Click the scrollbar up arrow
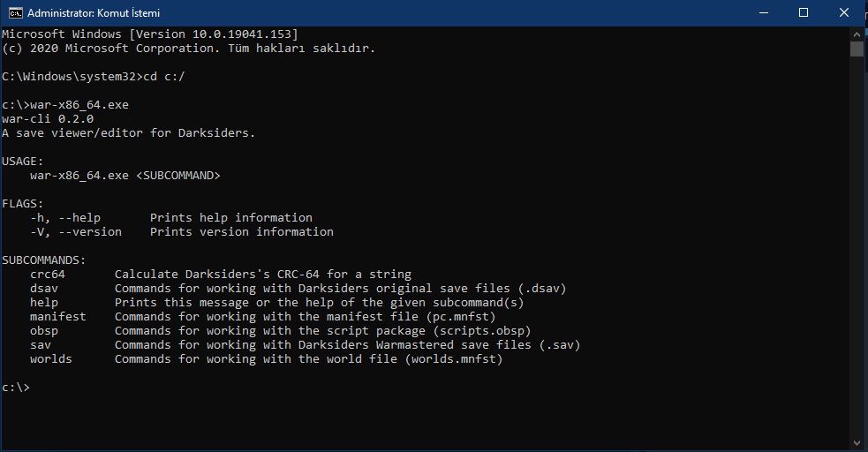The width and height of the screenshot is (868, 452). click(x=857, y=34)
